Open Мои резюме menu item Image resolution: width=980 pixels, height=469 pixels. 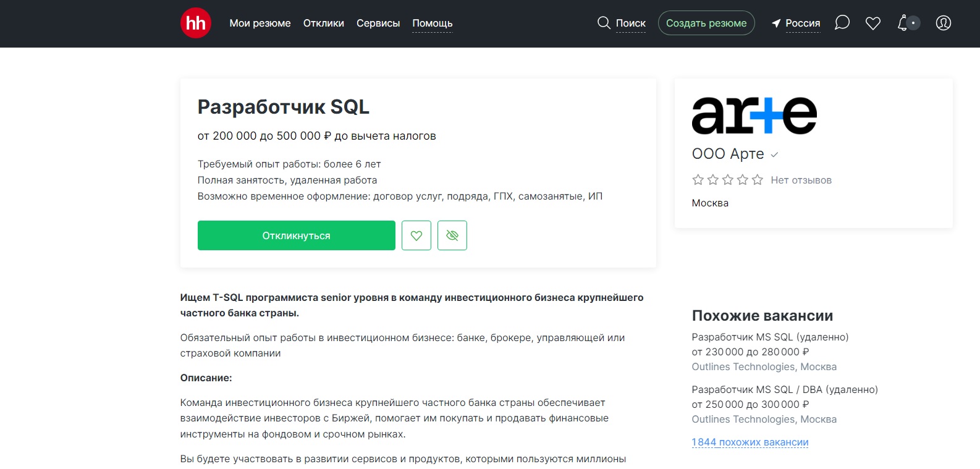tap(260, 23)
